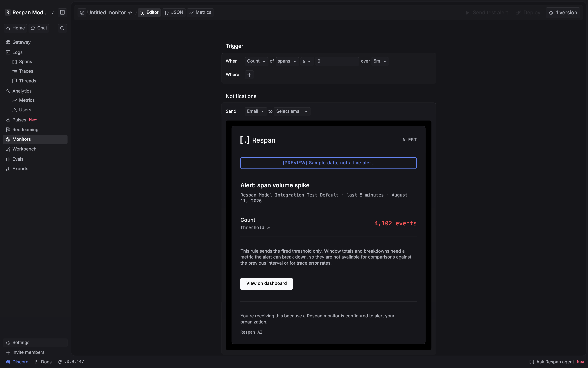Viewport: 588px width, 368px height.
Task: Open Logs section in sidebar
Action: (x=35, y=52)
